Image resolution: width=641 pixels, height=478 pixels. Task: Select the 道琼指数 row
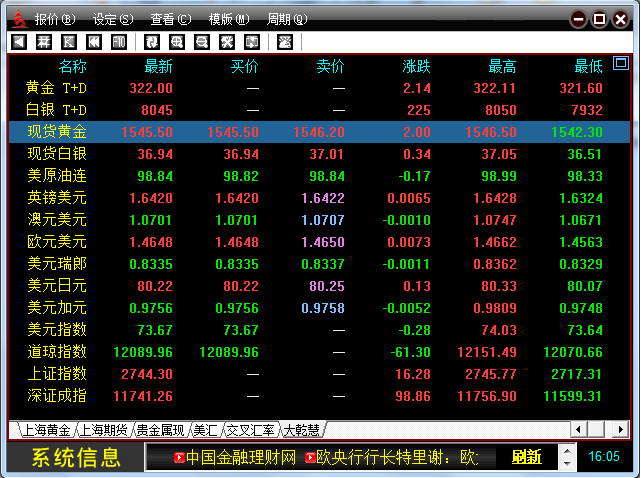click(x=319, y=352)
